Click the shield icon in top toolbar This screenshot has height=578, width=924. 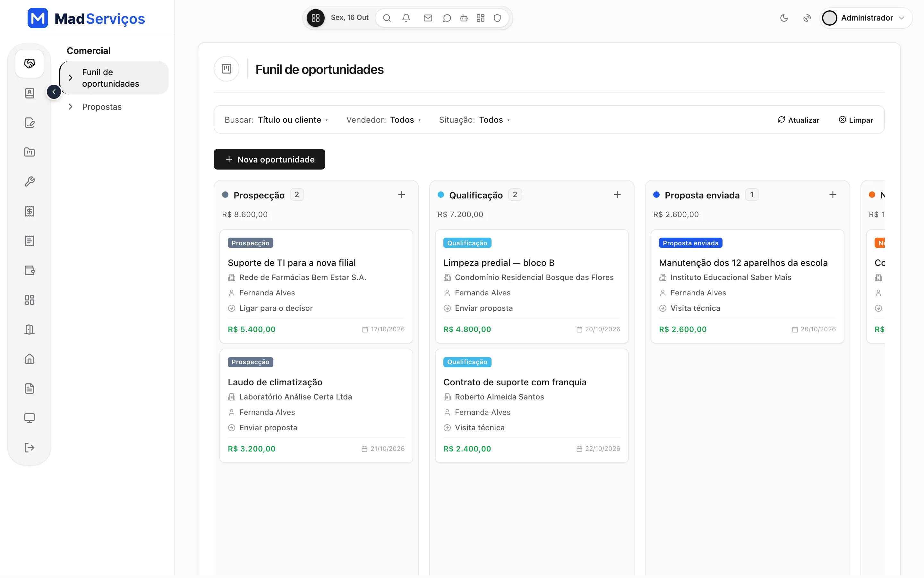(x=497, y=18)
